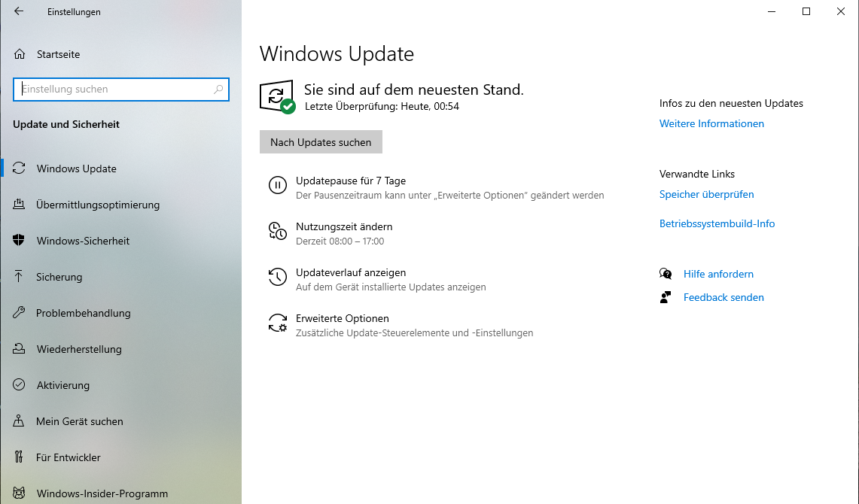This screenshot has height=504, width=859.
Task: Click the Nach Updates suchen button
Action: 321,142
